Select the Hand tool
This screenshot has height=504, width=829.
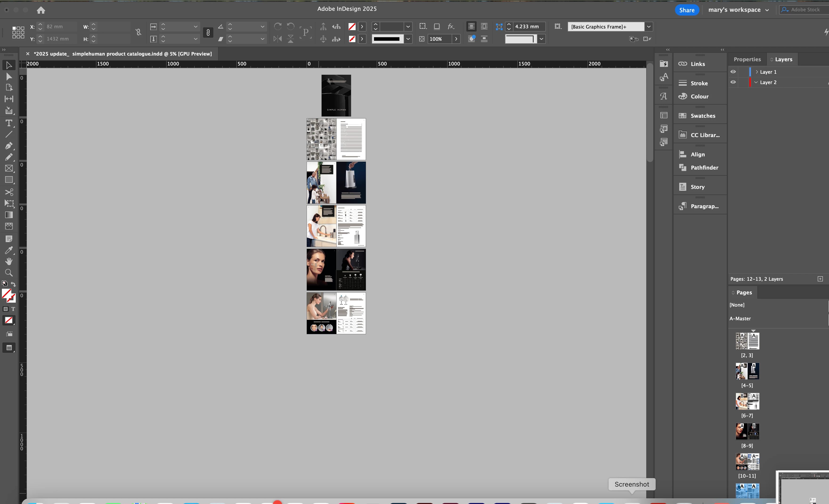9,261
